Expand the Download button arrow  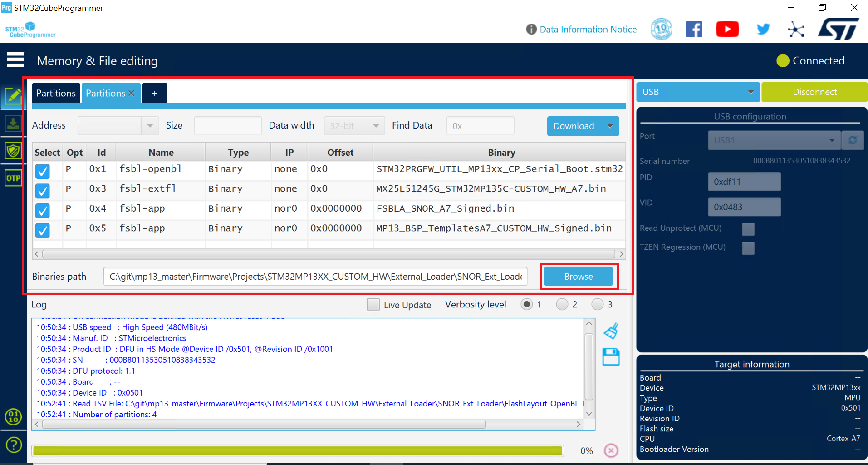610,126
